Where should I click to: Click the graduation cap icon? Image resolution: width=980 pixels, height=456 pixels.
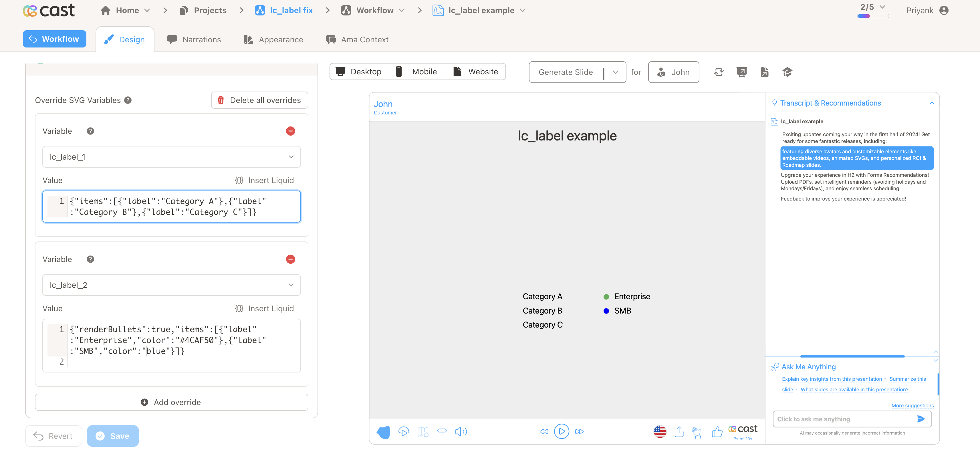click(x=787, y=72)
